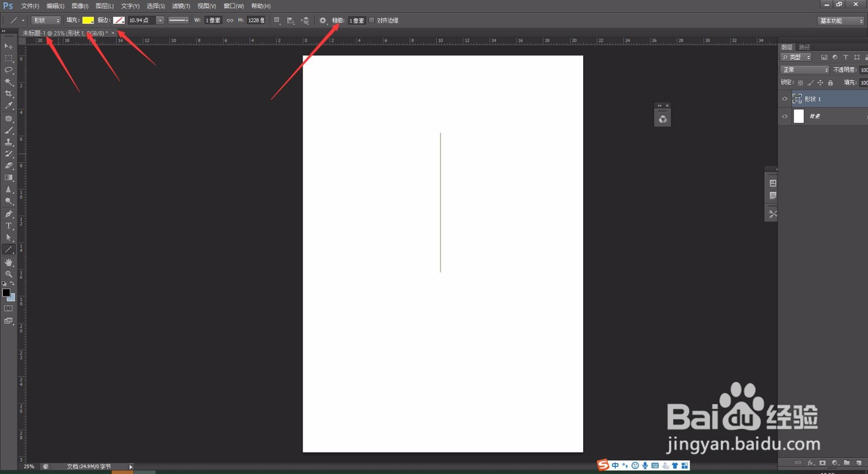Select the Crop tool
This screenshot has height=474, width=868.
[x=9, y=94]
